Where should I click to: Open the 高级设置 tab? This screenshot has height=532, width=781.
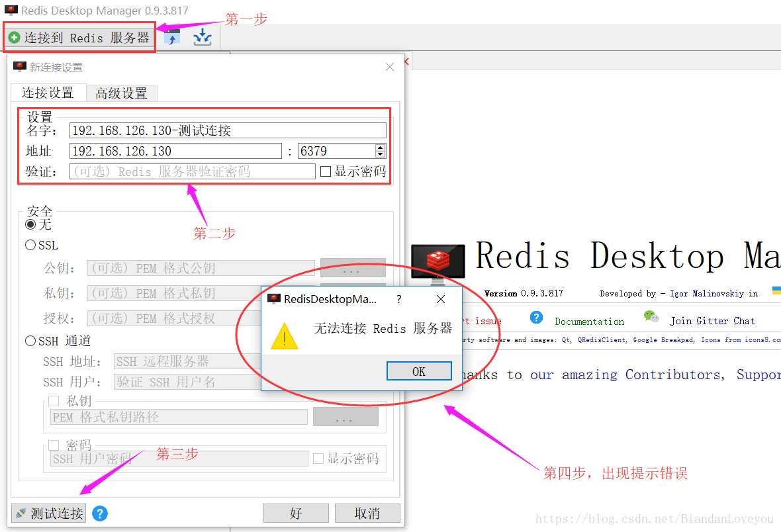pyautogui.click(x=122, y=93)
